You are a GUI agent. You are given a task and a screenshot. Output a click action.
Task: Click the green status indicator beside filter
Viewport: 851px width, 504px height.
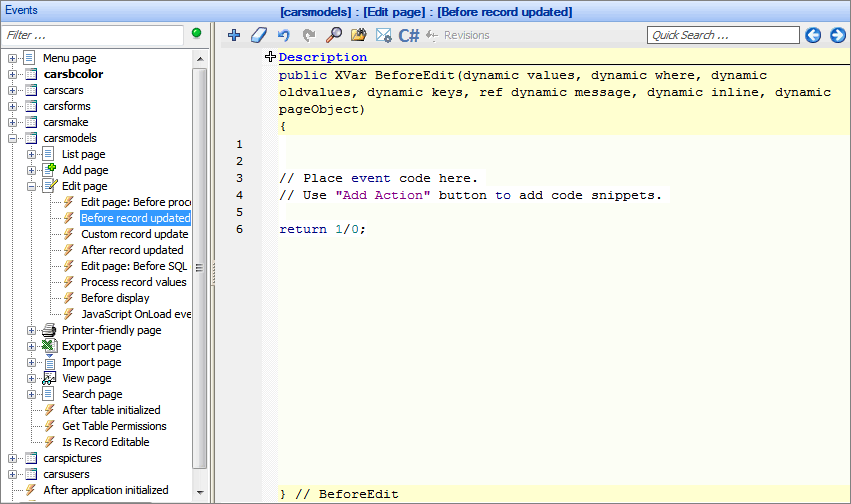point(196,34)
